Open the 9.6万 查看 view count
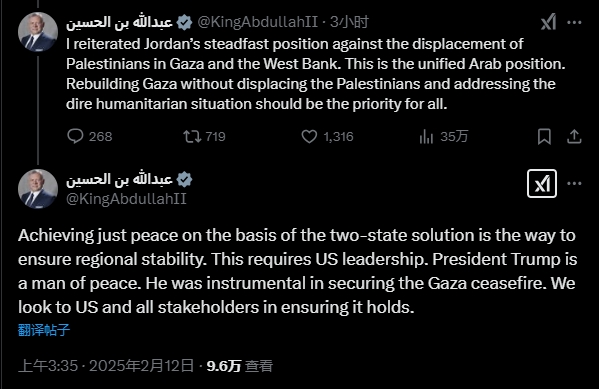This screenshot has width=599, height=389. [240, 366]
